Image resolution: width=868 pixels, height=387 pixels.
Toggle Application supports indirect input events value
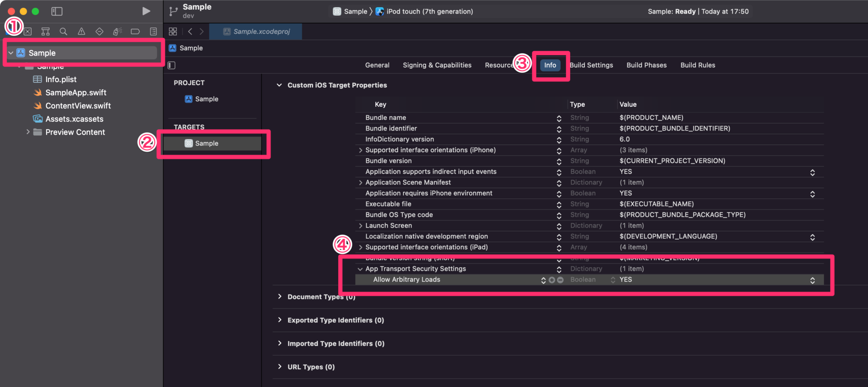point(812,172)
